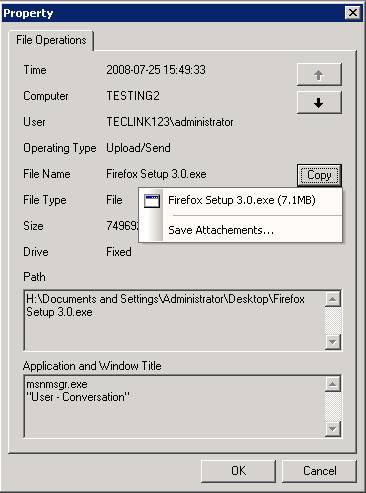The image size is (366, 493).
Task: Click the up arrow previous record button
Action: click(319, 75)
